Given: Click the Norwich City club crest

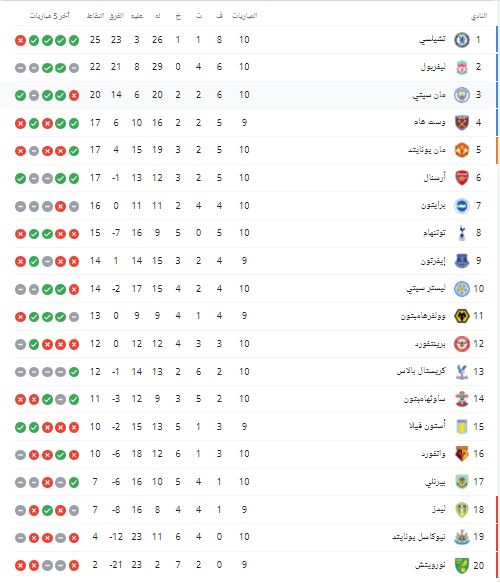Looking at the screenshot, I should [462, 566].
